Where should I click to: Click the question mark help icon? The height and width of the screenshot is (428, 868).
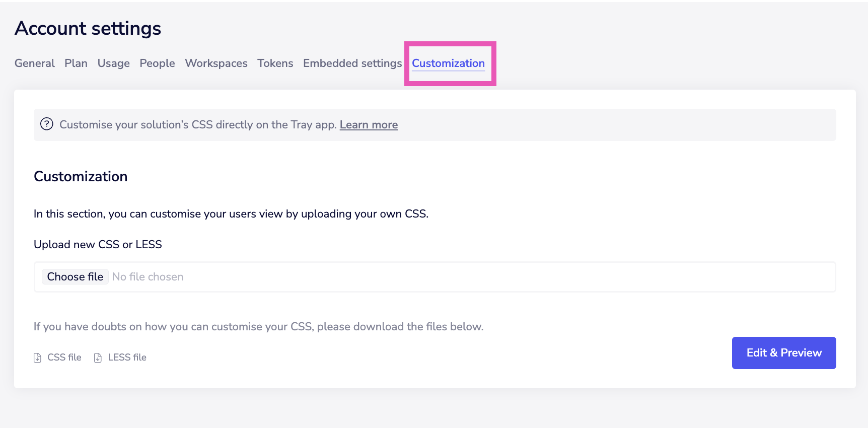pyautogui.click(x=47, y=124)
